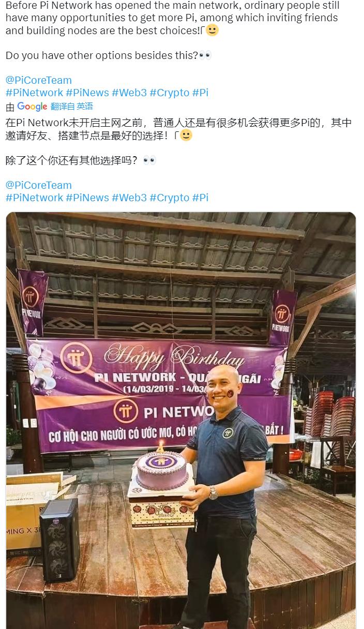
Task: Click #Crypto hashtag in the English post
Action: (170, 93)
